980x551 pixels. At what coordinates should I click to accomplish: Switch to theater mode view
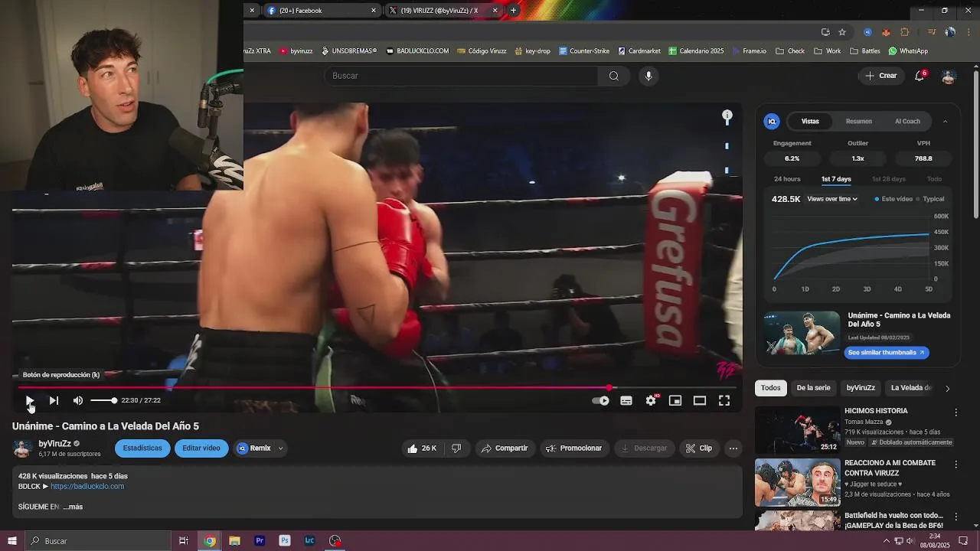click(700, 400)
